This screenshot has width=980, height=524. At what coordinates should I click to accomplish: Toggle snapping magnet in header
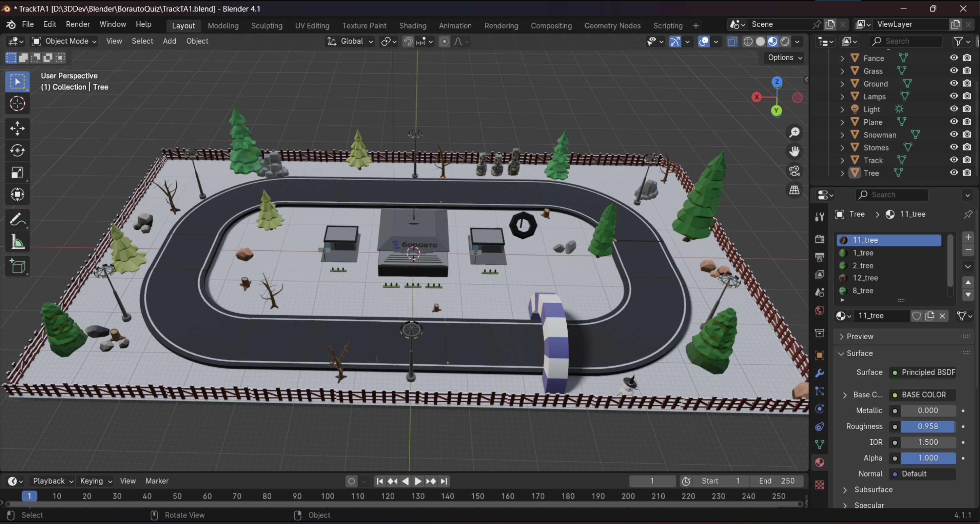pyautogui.click(x=408, y=41)
